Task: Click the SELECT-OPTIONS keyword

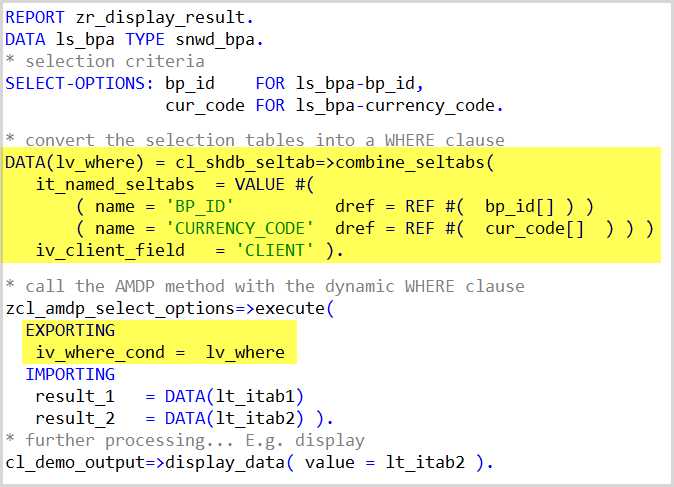Action: coord(75,83)
